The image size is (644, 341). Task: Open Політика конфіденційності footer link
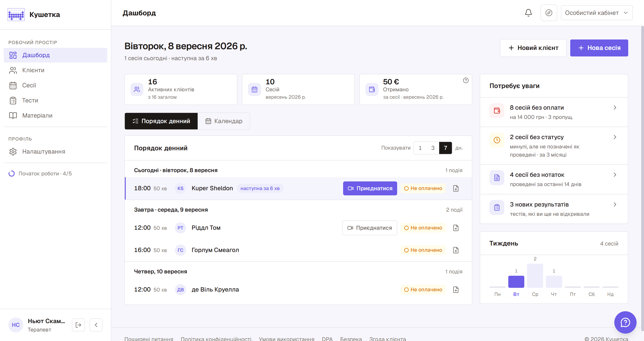216,338
